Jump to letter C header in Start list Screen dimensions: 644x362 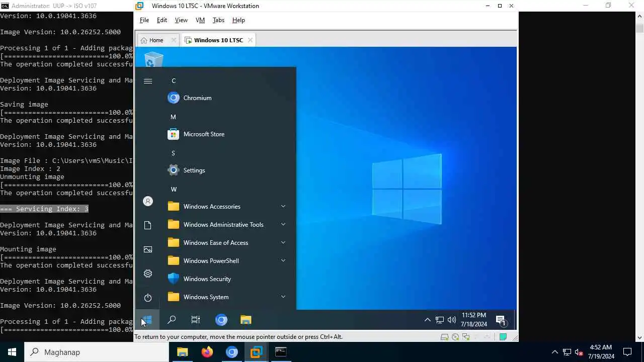(174, 81)
